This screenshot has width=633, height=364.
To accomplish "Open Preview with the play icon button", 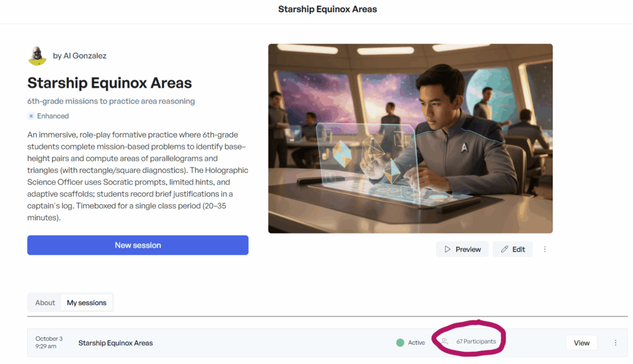I will (462, 249).
